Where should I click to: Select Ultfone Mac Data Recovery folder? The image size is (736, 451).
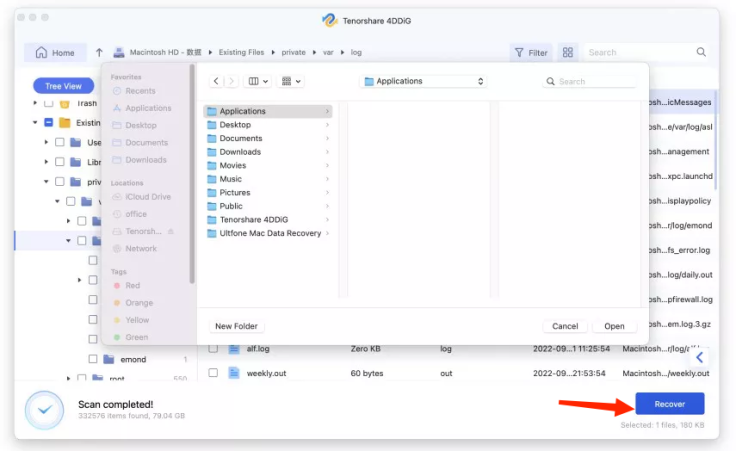(x=268, y=233)
